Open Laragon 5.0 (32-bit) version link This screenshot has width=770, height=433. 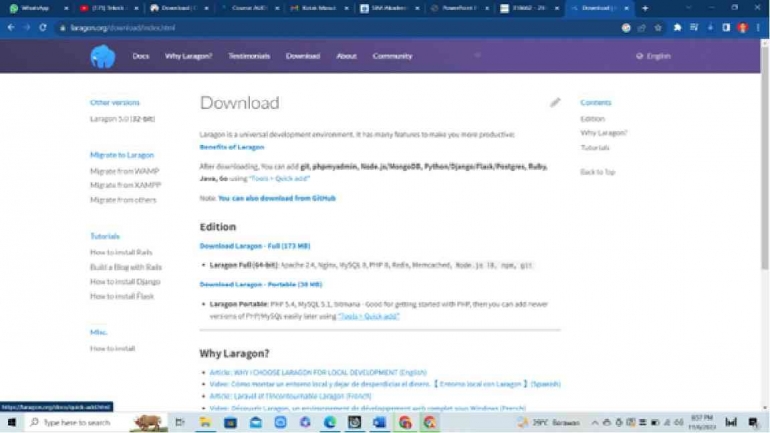coord(122,119)
